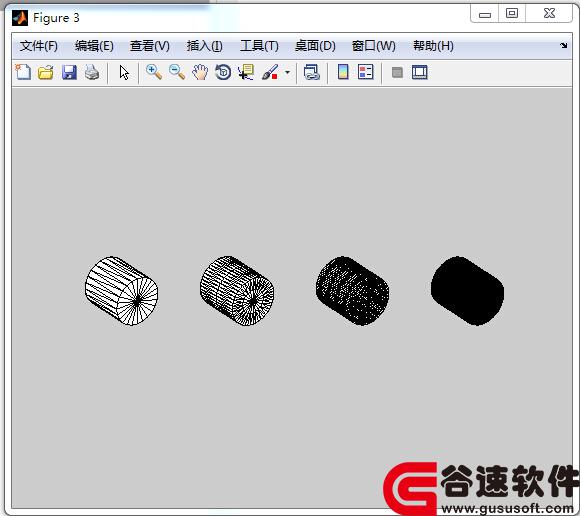Screen dimensions: 580x516
Task: Expand the brush color dropdown arrow
Action: (x=287, y=72)
